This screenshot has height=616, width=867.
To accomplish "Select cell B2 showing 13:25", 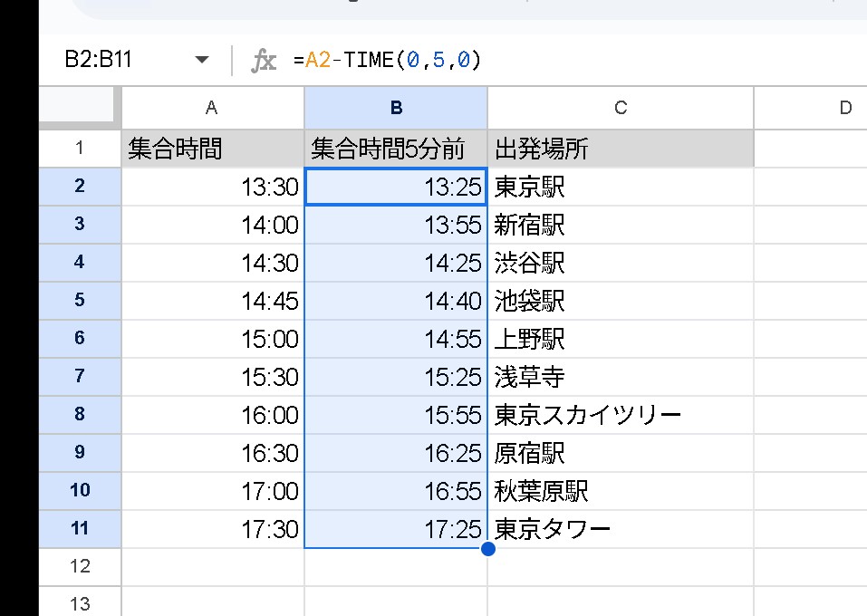I will pyautogui.click(x=396, y=187).
